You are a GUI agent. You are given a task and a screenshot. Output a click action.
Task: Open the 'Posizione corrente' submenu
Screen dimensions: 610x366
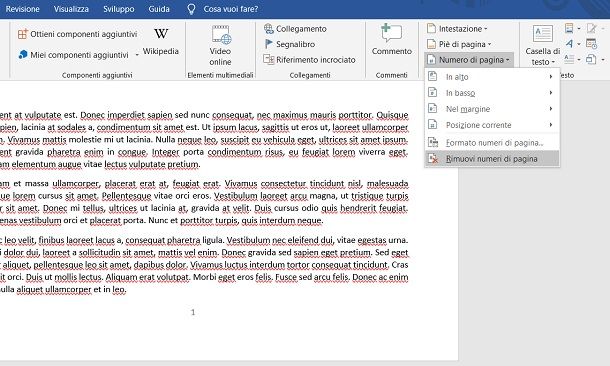pos(492,125)
